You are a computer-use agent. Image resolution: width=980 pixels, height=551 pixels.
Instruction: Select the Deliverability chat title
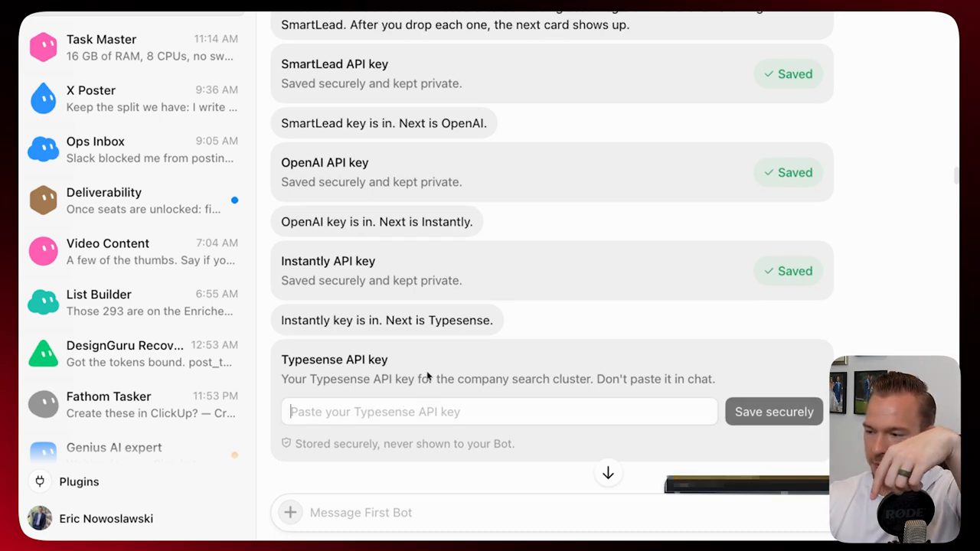pyautogui.click(x=104, y=192)
